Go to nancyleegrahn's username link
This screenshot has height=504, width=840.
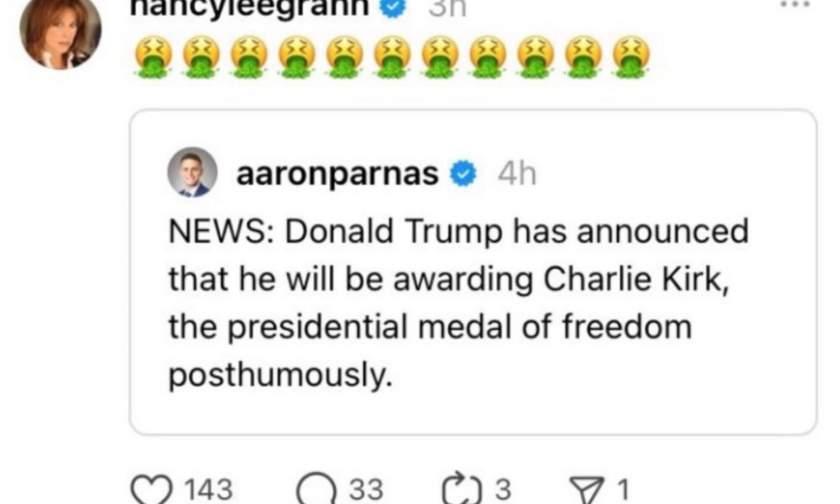[249, 8]
